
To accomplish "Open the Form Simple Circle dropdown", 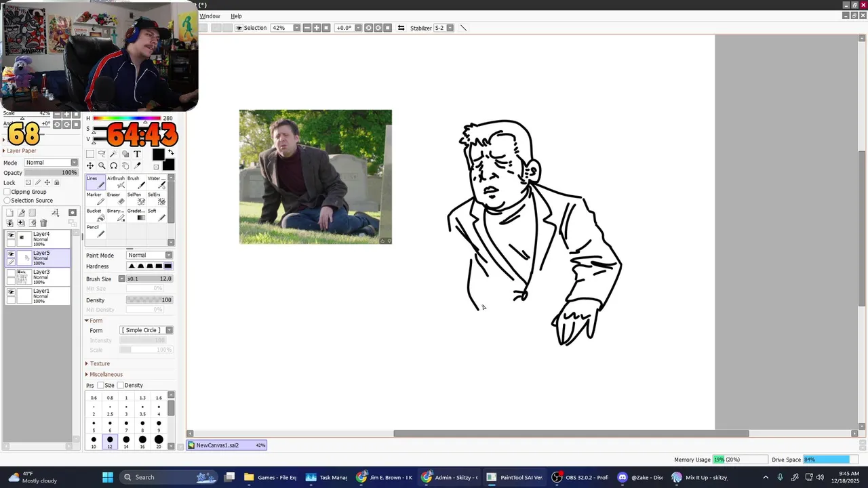I will (x=146, y=330).
